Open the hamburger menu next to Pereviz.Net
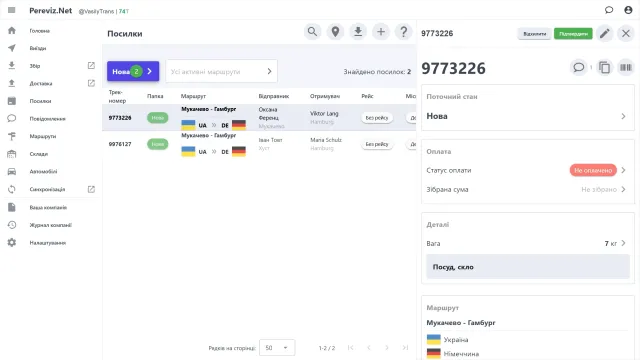 pyautogui.click(x=11, y=10)
